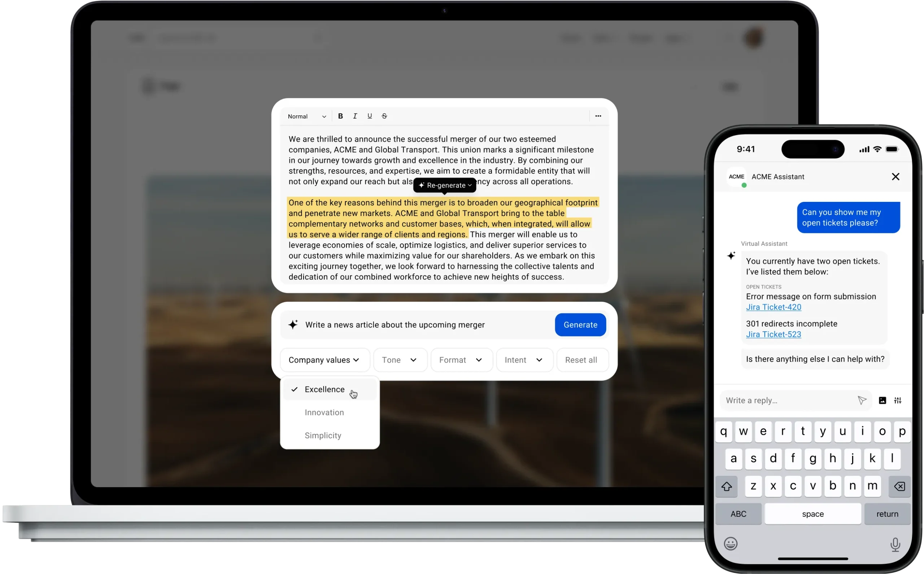This screenshot has width=924, height=574.
Task: Toggle Simplicity company value option
Action: [x=323, y=434]
